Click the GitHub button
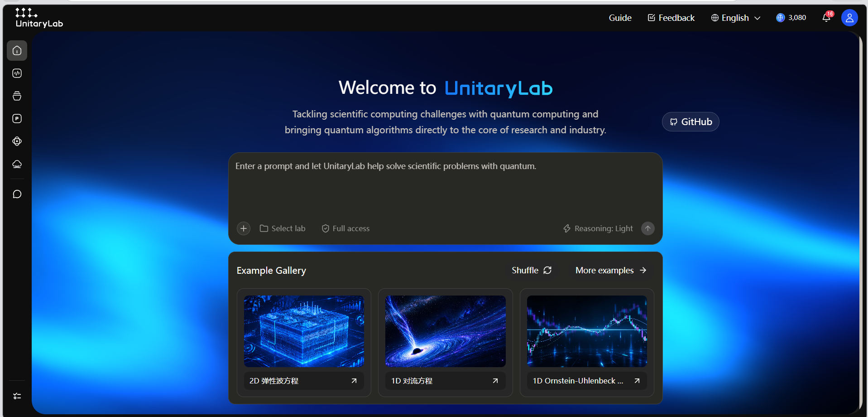The image size is (868, 417). pos(691,122)
